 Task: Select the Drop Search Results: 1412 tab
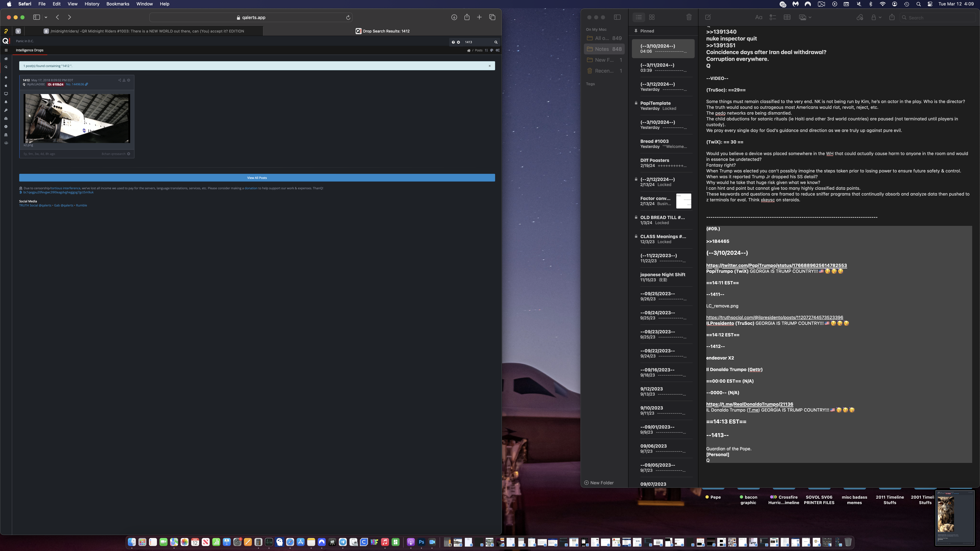tap(382, 31)
